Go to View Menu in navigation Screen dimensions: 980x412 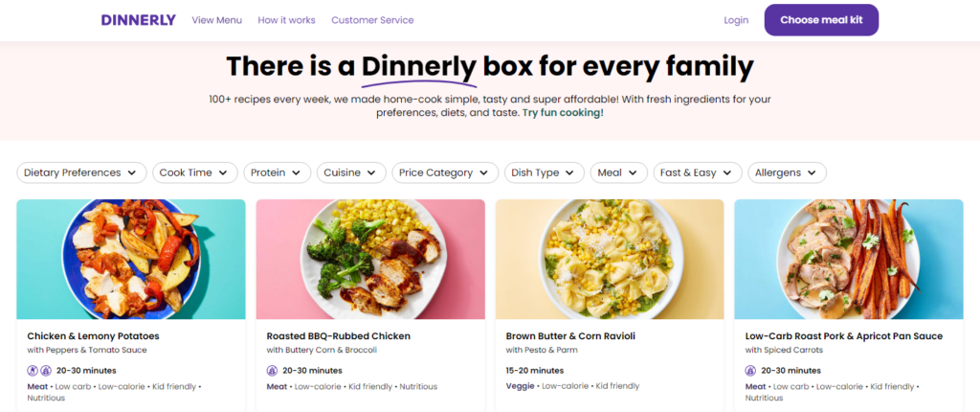(216, 20)
